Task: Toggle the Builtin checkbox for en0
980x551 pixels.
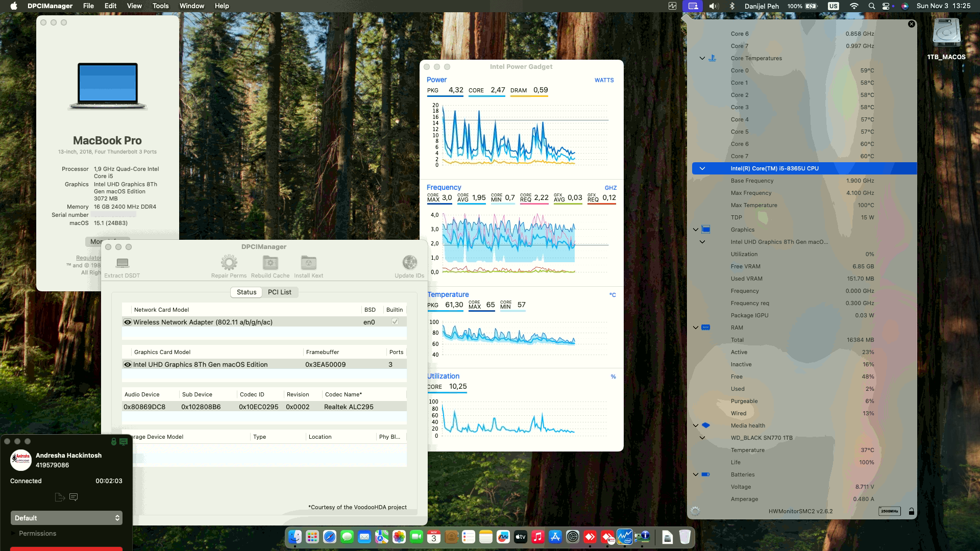Action: tap(395, 322)
